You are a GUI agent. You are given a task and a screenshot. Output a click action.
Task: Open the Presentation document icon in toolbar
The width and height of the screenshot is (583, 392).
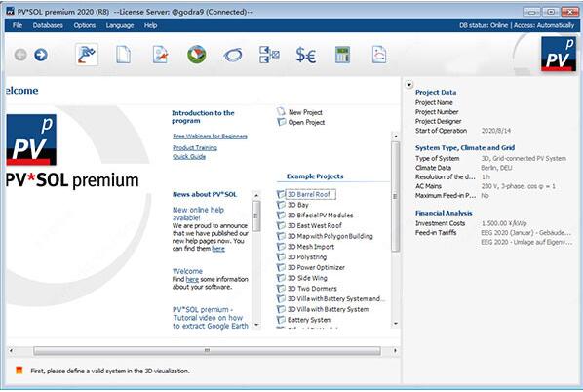point(379,55)
